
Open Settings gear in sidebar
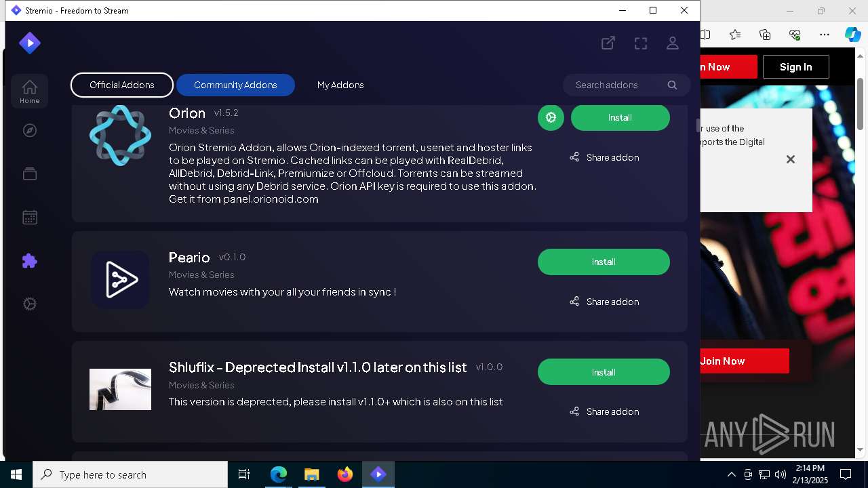30,304
